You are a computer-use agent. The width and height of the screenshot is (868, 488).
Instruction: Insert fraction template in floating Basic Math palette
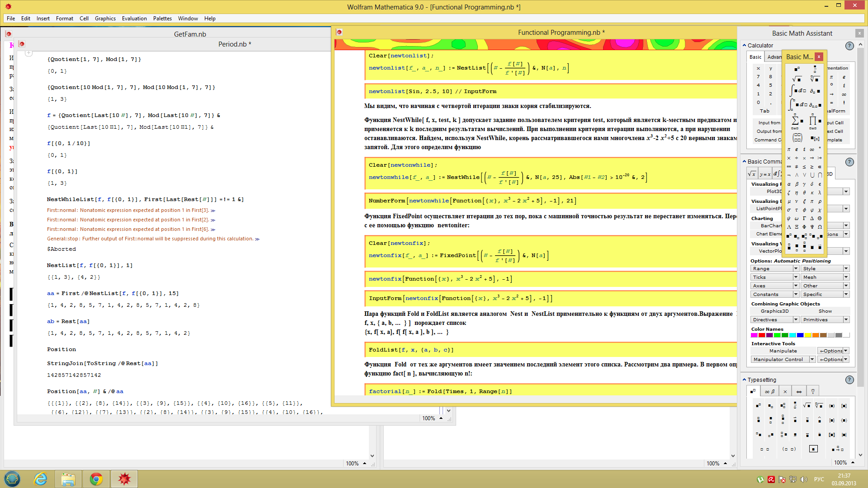point(815,69)
